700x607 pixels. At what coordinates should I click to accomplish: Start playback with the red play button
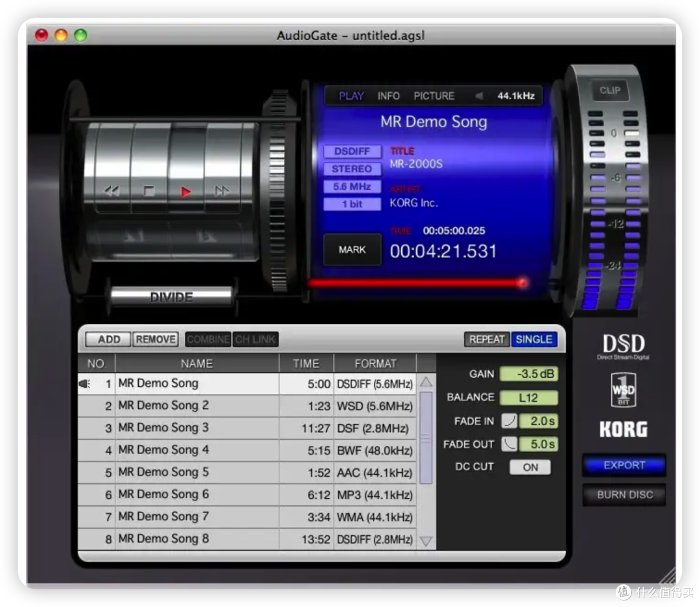[x=186, y=192]
